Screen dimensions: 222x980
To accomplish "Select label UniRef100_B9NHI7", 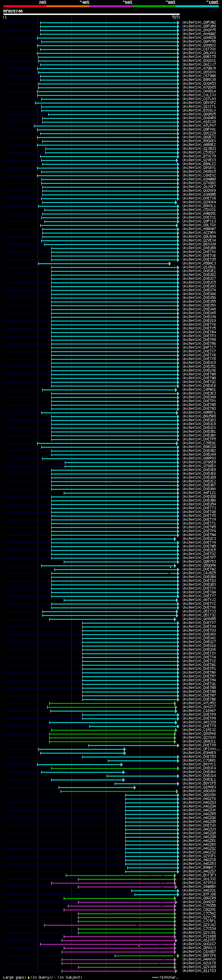I will tap(199, 867).
